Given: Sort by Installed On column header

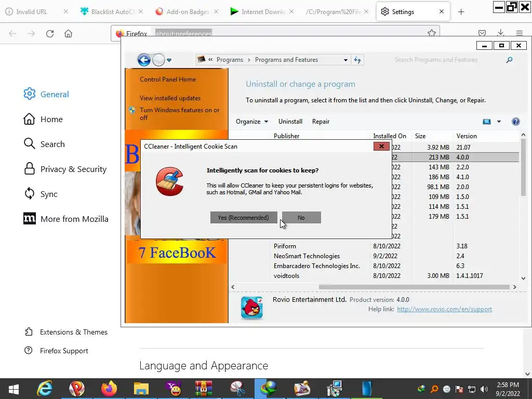Looking at the screenshot, I should [390, 136].
